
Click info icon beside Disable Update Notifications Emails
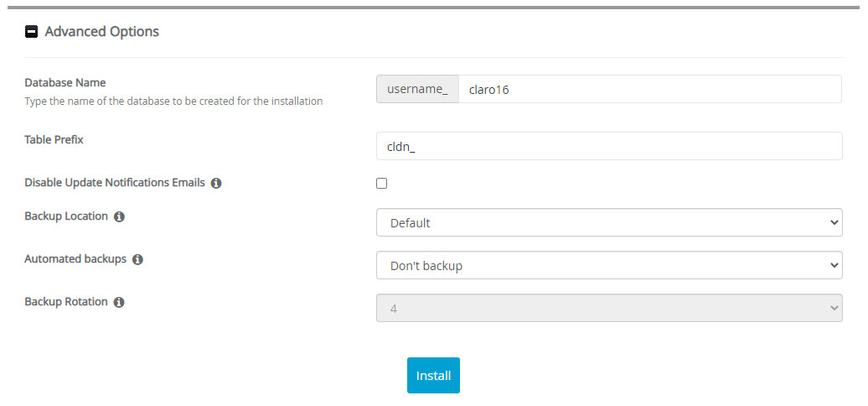pyautogui.click(x=216, y=183)
